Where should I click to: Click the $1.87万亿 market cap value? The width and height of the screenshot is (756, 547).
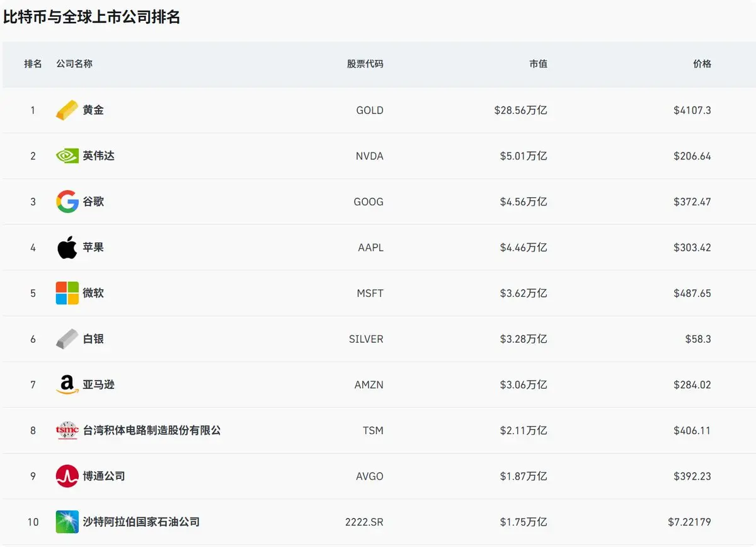524,476
